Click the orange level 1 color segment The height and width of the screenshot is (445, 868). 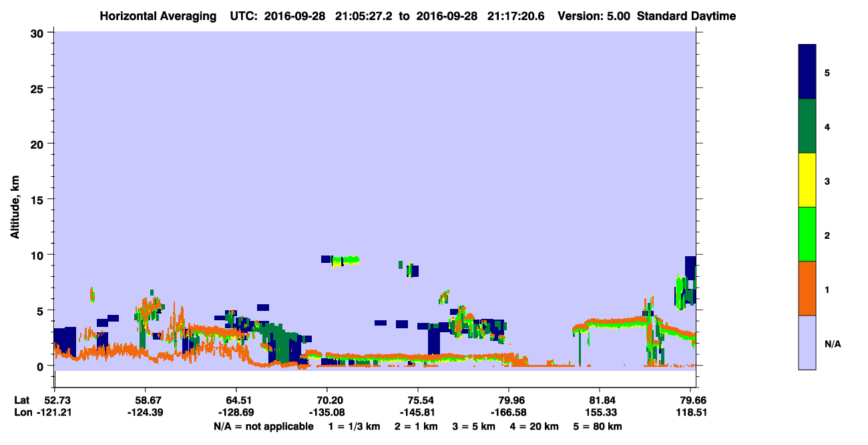(x=807, y=288)
